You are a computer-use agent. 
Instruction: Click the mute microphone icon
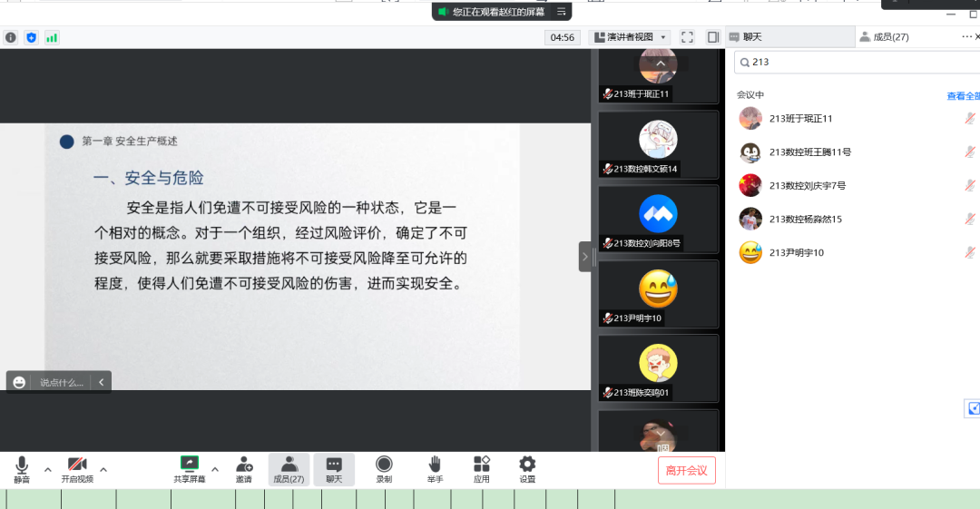click(x=22, y=465)
